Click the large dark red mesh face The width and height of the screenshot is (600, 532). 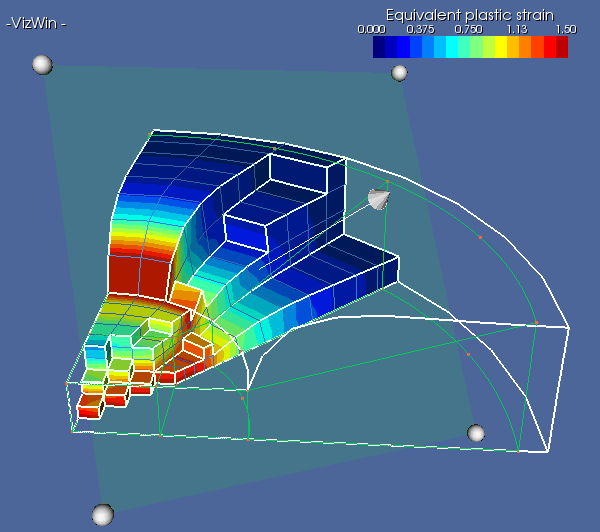[x=140, y=276]
